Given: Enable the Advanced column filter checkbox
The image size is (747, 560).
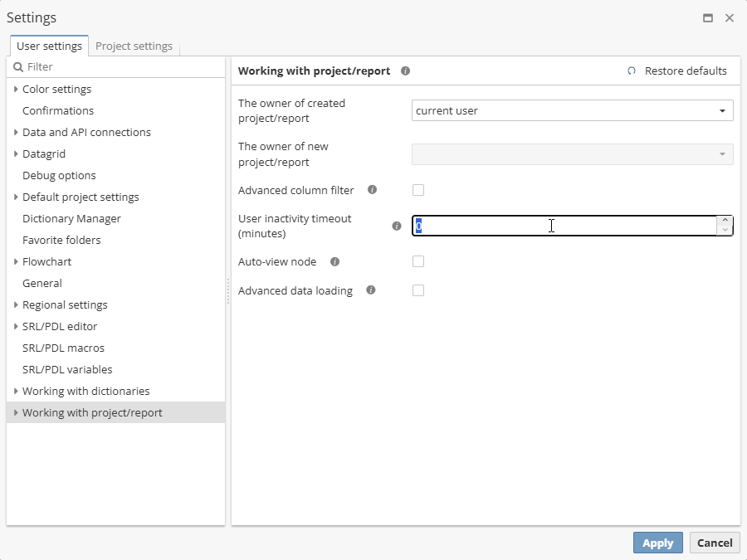Looking at the screenshot, I should point(418,190).
